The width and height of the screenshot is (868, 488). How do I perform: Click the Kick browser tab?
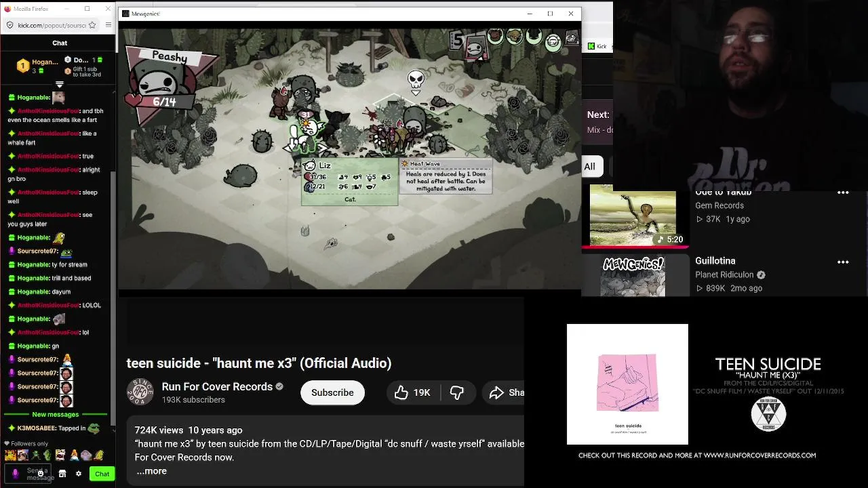tap(597, 46)
